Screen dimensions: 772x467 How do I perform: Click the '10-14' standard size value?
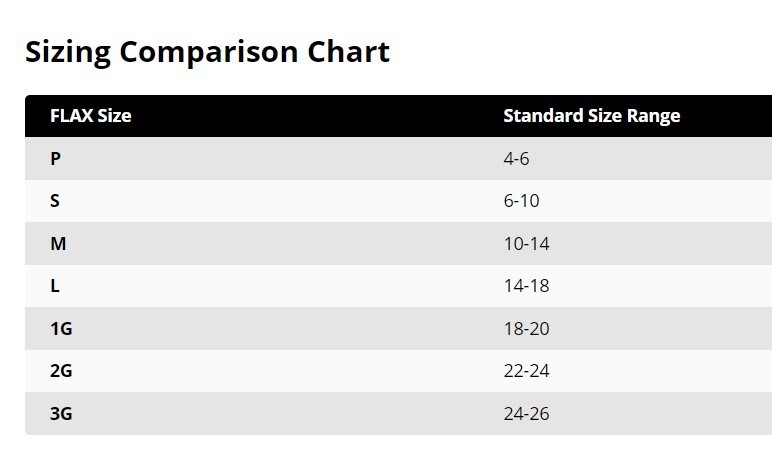pos(526,244)
